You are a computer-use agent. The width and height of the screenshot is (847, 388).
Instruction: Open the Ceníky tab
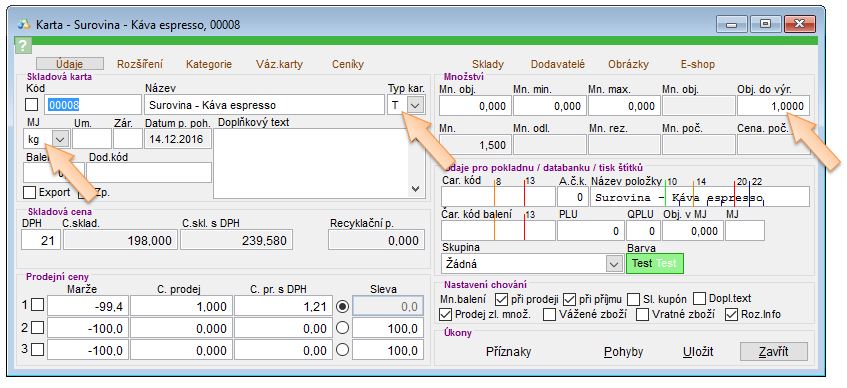[x=348, y=64]
